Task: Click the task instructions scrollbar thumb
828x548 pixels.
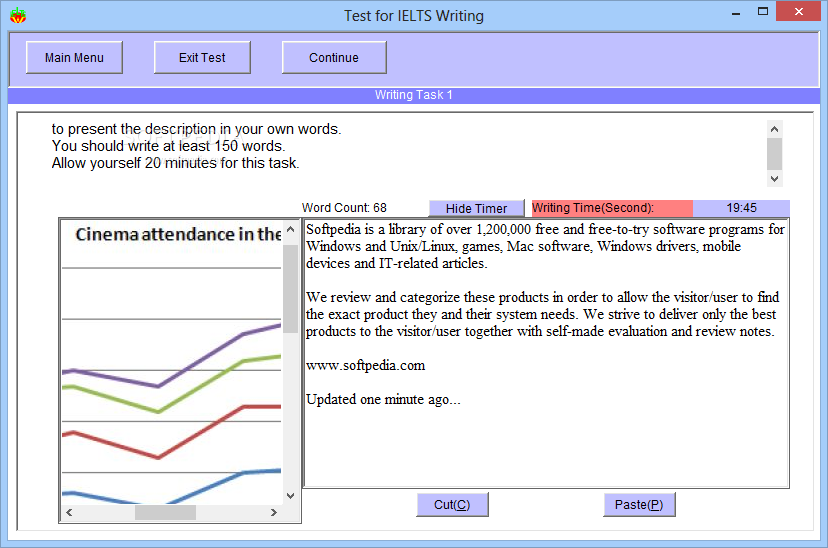Action: click(774, 154)
